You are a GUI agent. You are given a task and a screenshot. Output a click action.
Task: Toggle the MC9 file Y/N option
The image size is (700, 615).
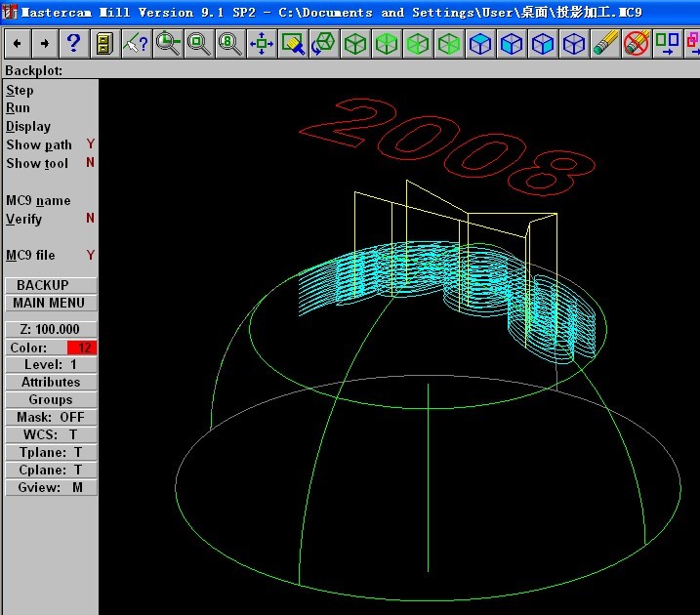click(50, 256)
